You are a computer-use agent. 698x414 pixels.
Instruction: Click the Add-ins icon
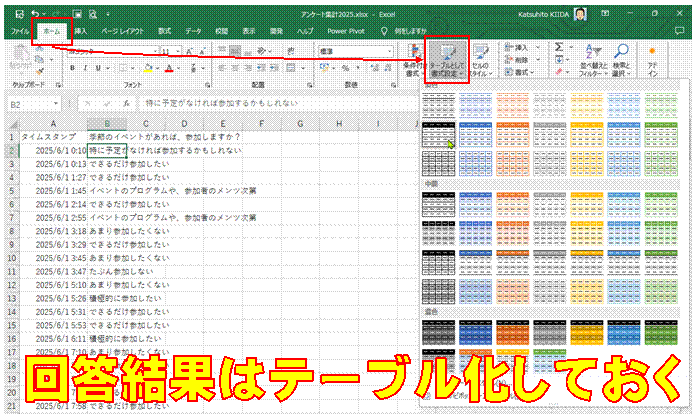click(x=652, y=60)
